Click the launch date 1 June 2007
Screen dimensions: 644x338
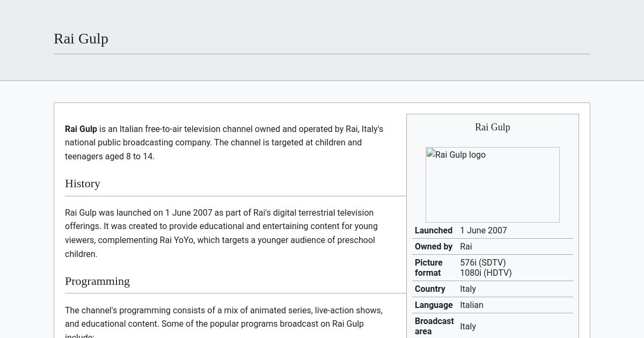(x=484, y=230)
